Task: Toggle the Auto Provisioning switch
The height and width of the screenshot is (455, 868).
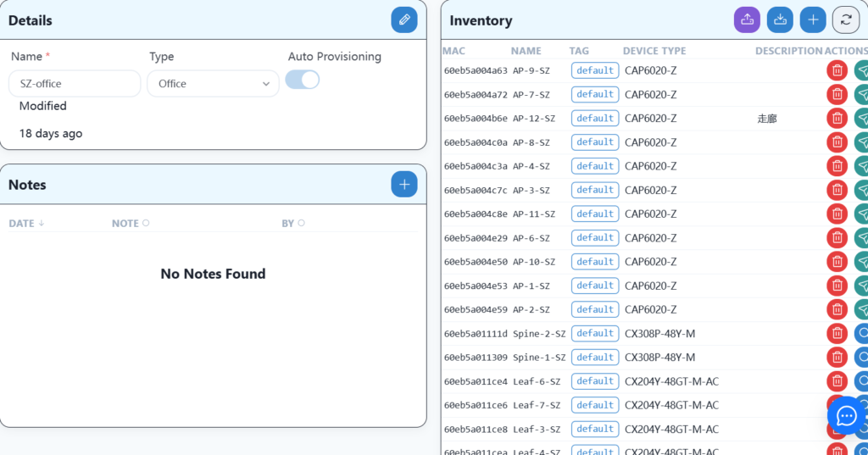Action: click(303, 80)
